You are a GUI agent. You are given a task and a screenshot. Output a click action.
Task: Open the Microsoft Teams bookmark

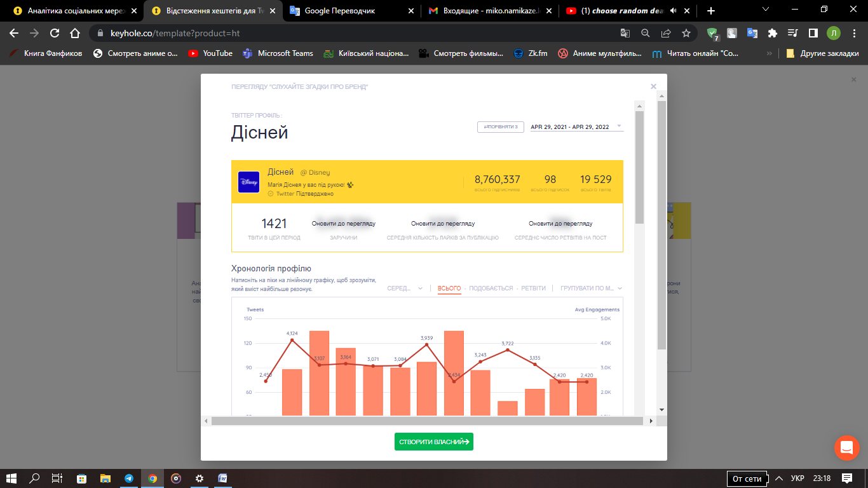[278, 53]
